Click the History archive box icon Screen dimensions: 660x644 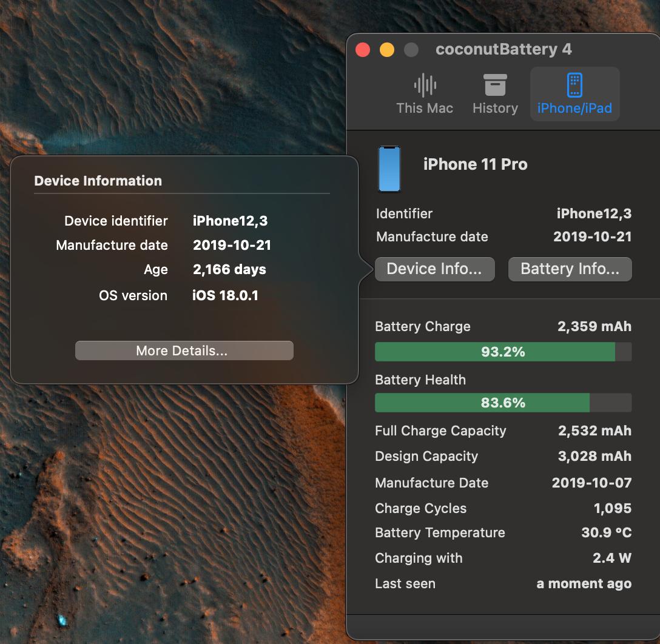495,86
